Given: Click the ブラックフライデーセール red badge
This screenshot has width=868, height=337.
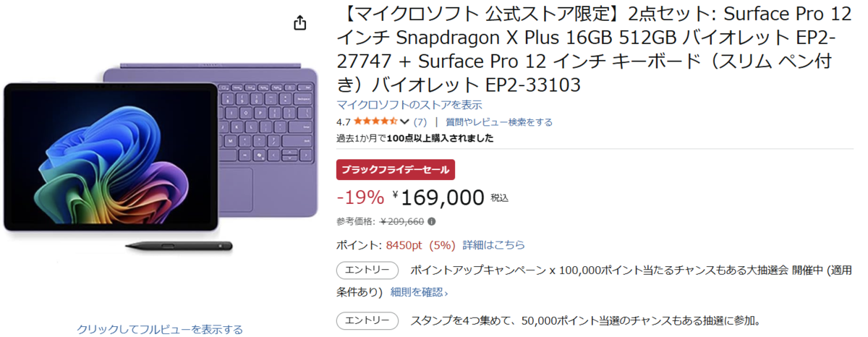Looking at the screenshot, I should pos(396,170).
